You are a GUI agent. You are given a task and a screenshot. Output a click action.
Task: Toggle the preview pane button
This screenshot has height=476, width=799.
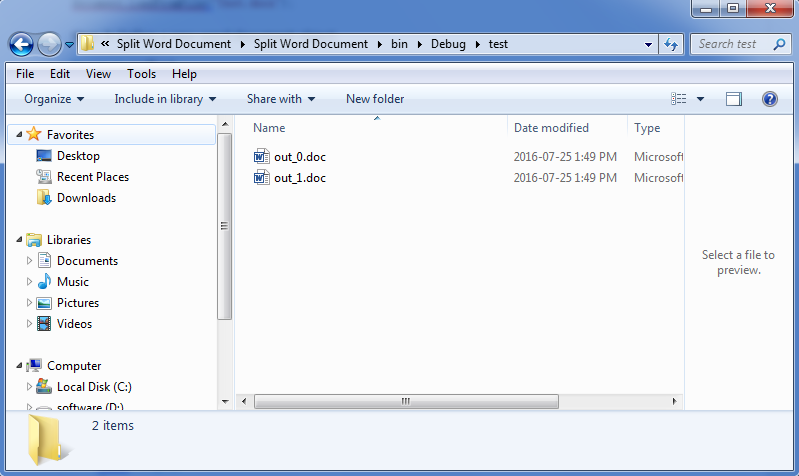(734, 99)
